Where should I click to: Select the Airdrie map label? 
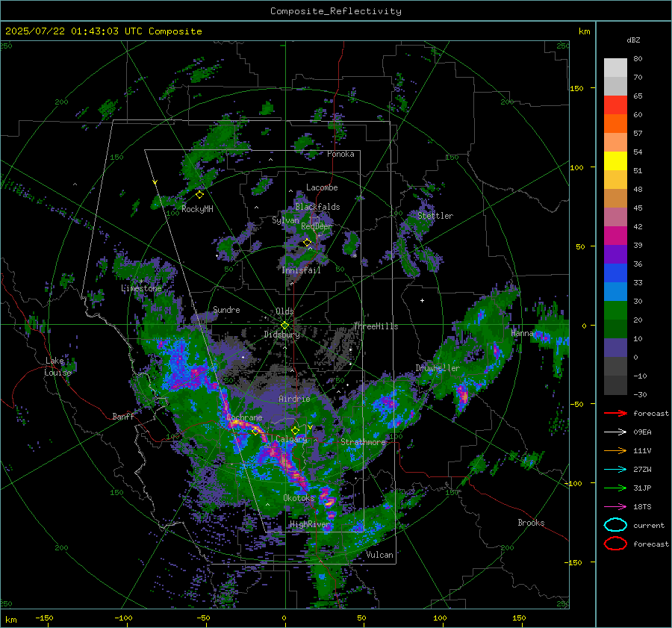[x=294, y=399]
